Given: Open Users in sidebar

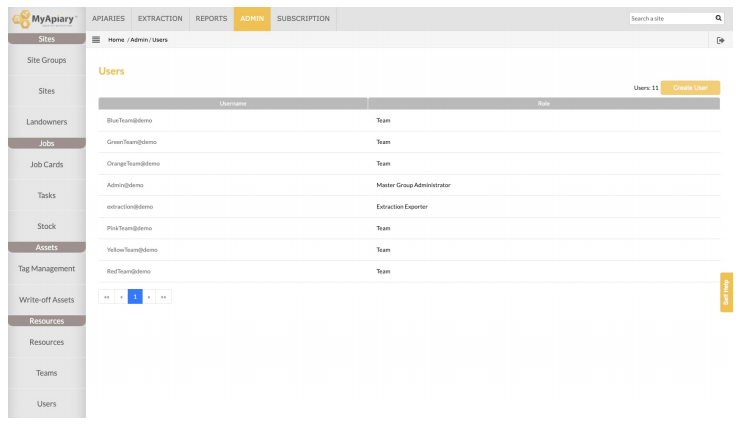Looking at the screenshot, I should click(x=47, y=404).
